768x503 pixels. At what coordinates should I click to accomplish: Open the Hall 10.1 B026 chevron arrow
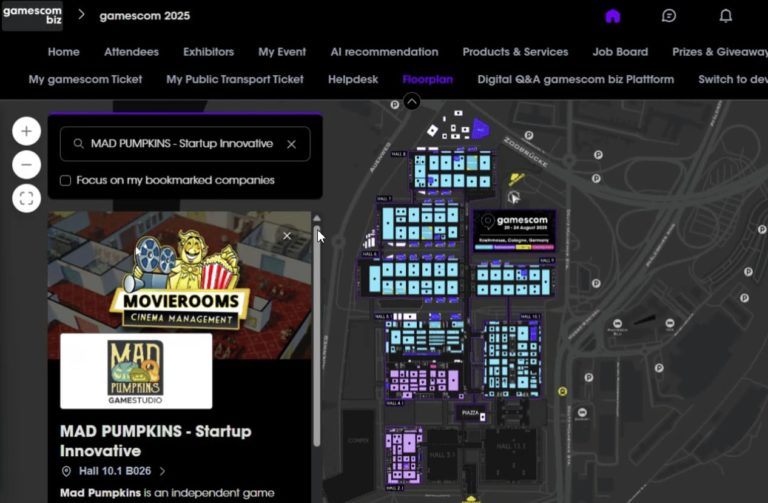pos(162,471)
